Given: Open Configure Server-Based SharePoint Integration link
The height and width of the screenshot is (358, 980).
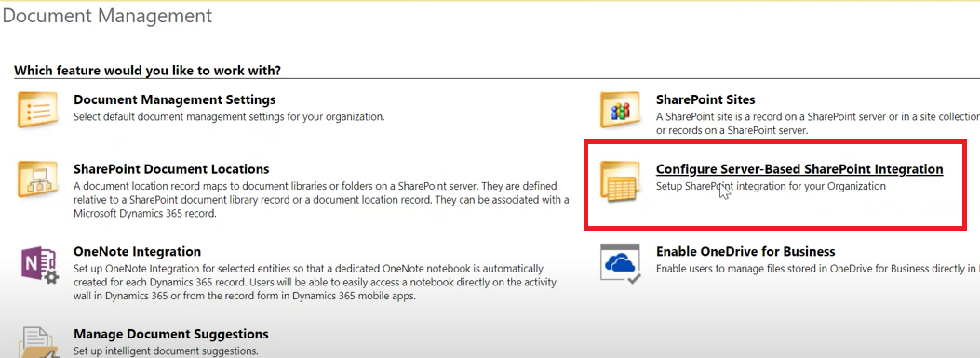Looking at the screenshot, I should point(799,169).
